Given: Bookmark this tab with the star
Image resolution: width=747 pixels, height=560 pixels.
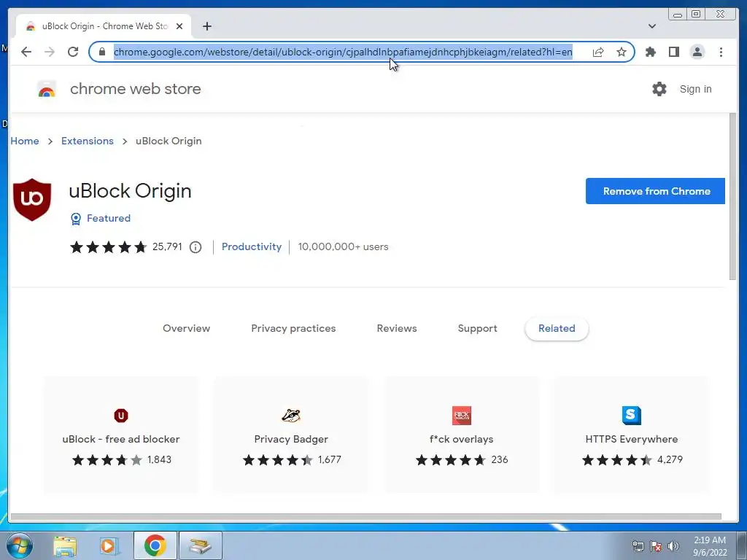Looking at the screenshot, I should [622, 52].
